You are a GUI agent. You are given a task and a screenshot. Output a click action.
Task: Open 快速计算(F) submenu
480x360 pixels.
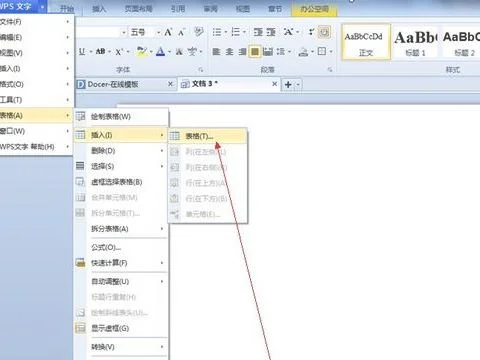tap(121, 263)
